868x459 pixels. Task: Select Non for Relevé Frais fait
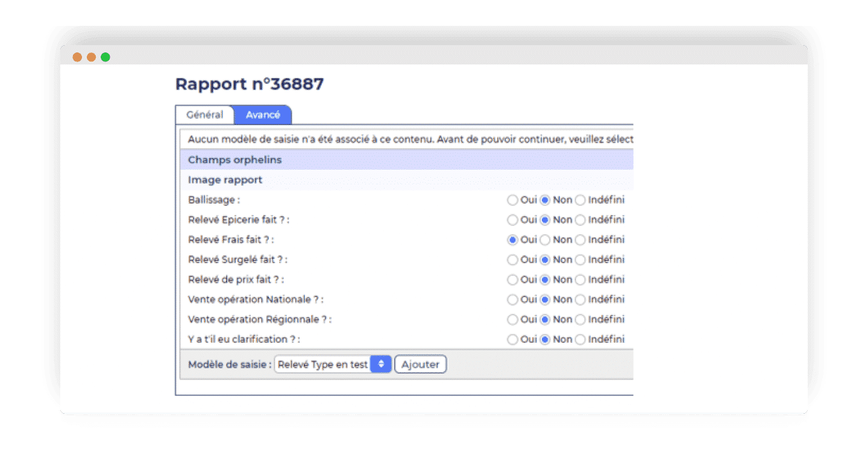pyautogui.click(x=545, y=240)
